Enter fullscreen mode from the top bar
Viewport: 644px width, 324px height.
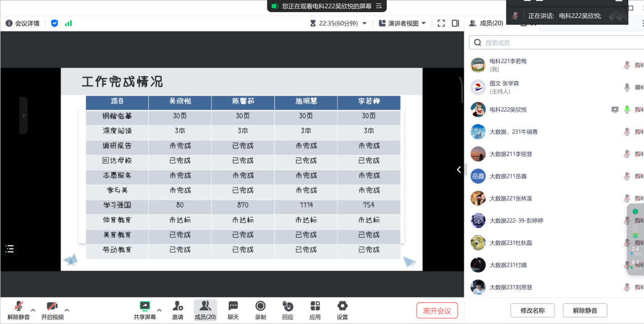[x=441, y=23]
